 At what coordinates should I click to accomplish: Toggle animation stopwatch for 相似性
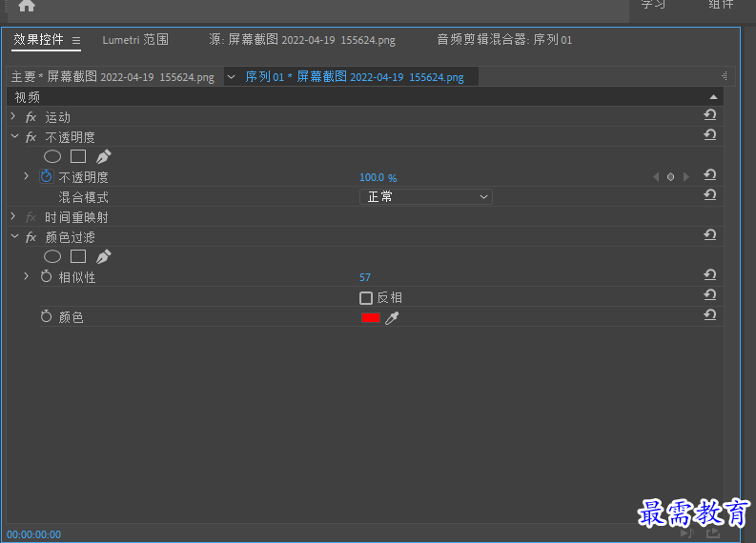click(47, 276)
